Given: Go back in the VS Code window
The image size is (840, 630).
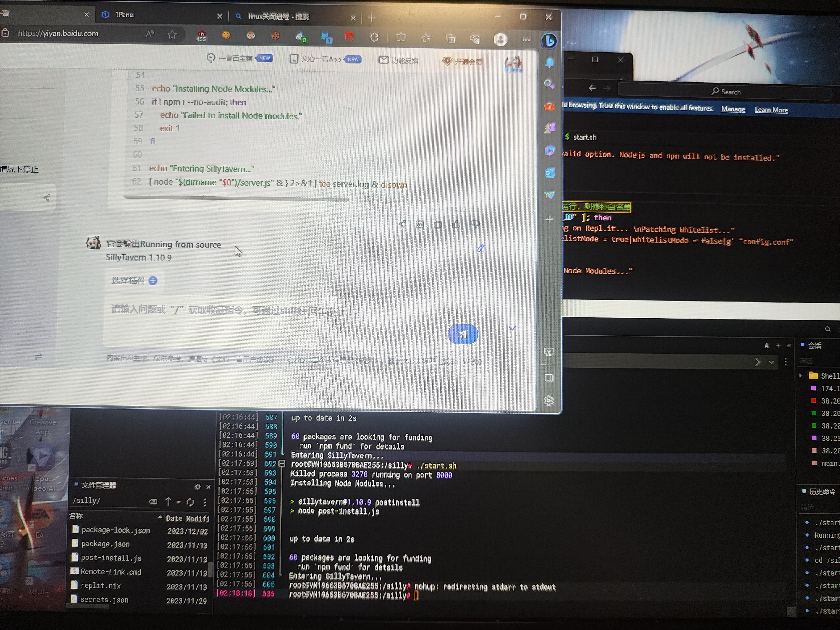Looking at the screenshot, I should (x=592, y=88).
